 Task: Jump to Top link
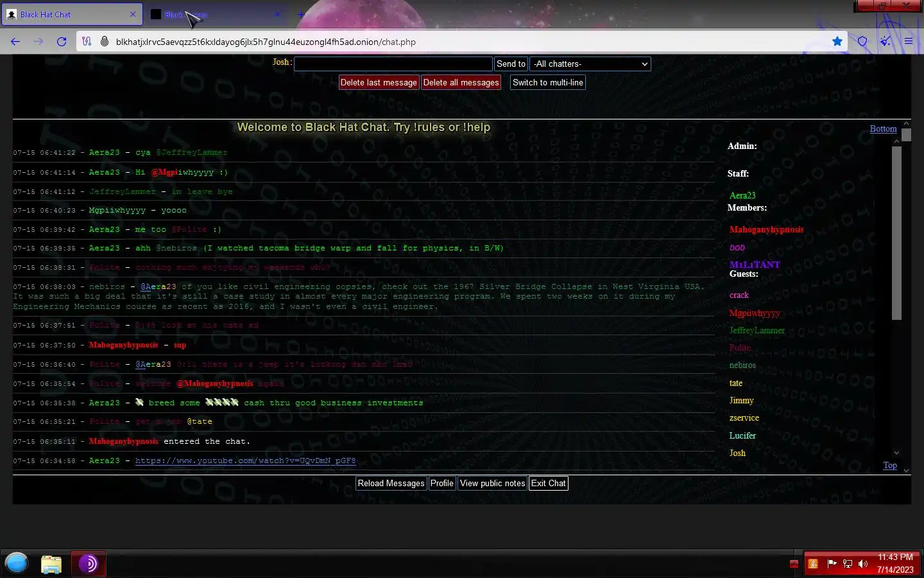pos(890,465)
